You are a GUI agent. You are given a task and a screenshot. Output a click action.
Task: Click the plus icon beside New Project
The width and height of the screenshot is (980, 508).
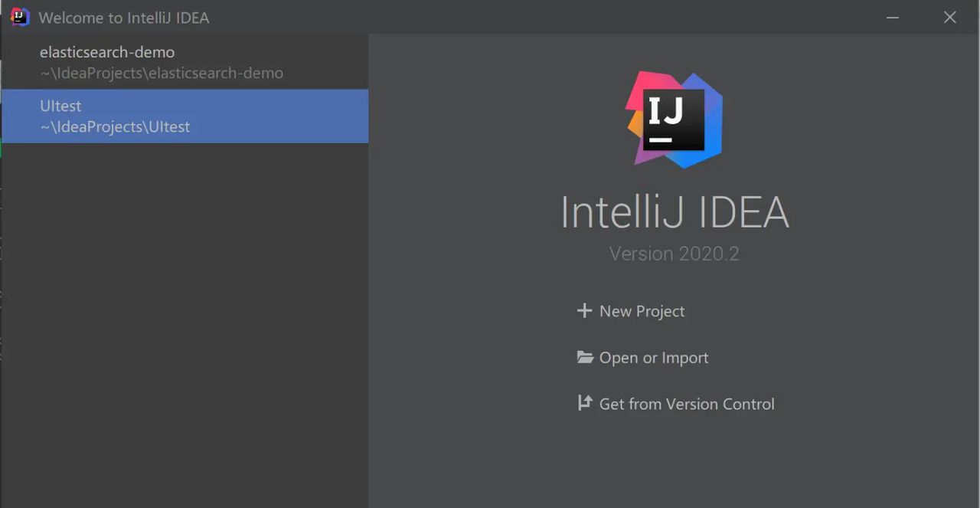(584, 311)
